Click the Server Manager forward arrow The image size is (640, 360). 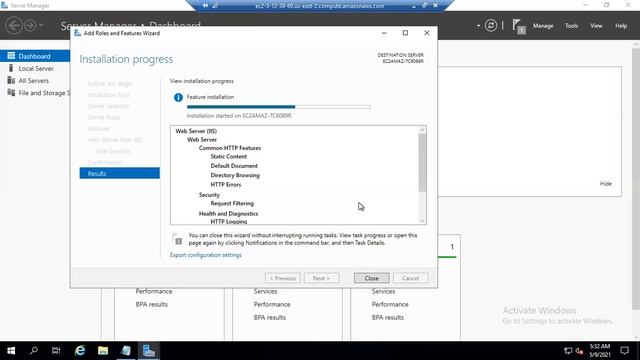pyautogui.click(x=30, y=25)
